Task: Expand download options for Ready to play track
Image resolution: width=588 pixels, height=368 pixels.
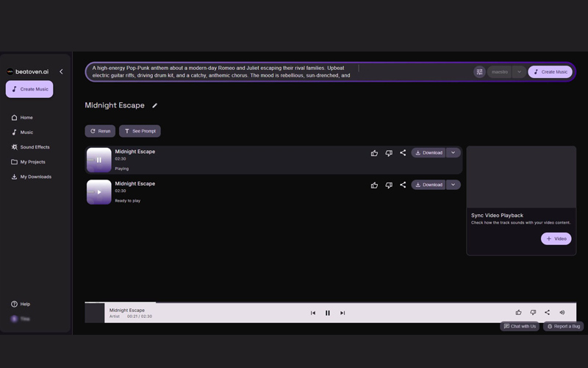Action: [x=453, y=185]
